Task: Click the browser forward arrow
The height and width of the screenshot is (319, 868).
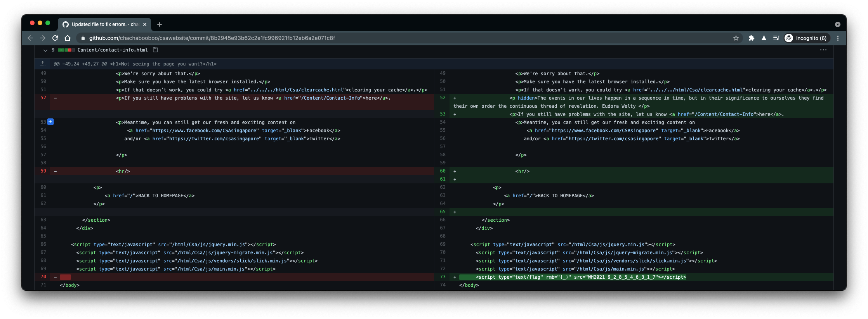Action: tap(43, 38)
